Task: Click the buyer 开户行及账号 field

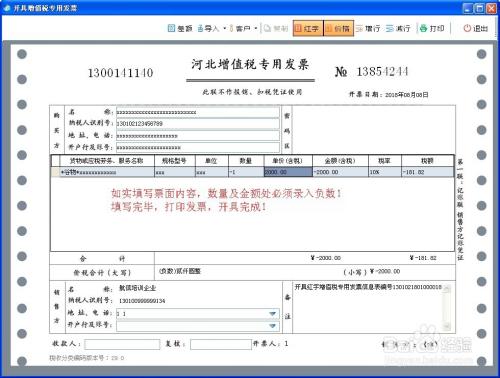Action: [198, 147]
